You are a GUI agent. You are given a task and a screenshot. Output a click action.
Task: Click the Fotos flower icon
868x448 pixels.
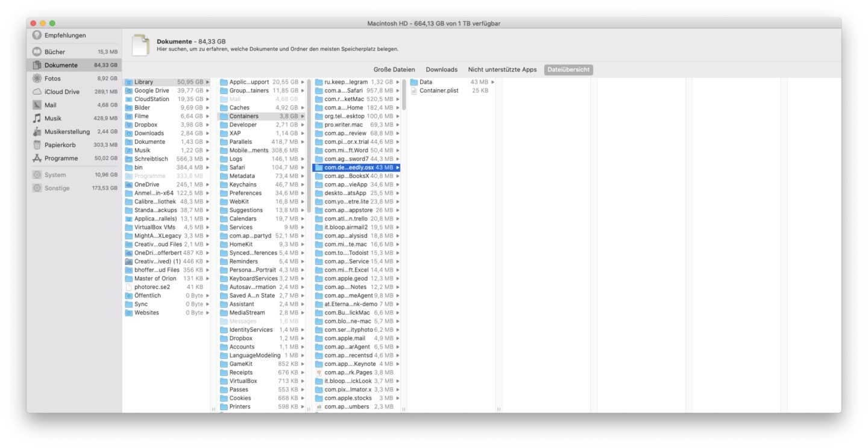pyautogui.click(x=37, y=78)
